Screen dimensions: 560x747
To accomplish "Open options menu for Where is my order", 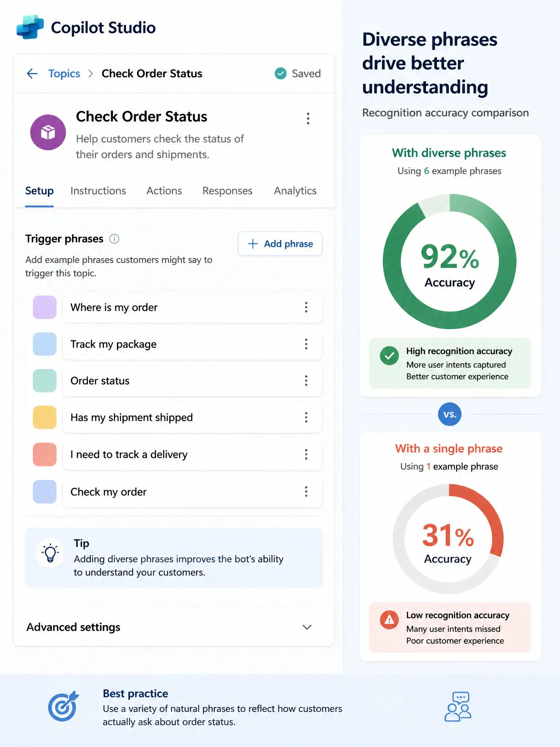I will pyautogui.click(x=306, y=307).
